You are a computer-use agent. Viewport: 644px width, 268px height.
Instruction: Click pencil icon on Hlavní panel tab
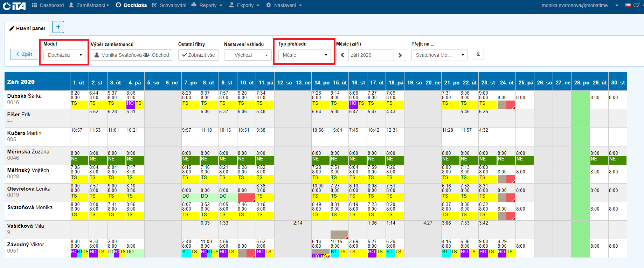point(12,28)
